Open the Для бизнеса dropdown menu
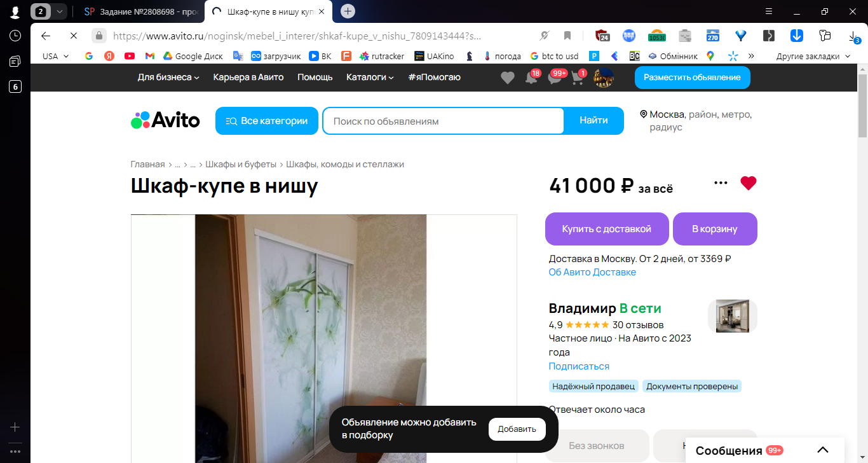The width and height of the screenshot is (868, 463). tap(168, 77)
